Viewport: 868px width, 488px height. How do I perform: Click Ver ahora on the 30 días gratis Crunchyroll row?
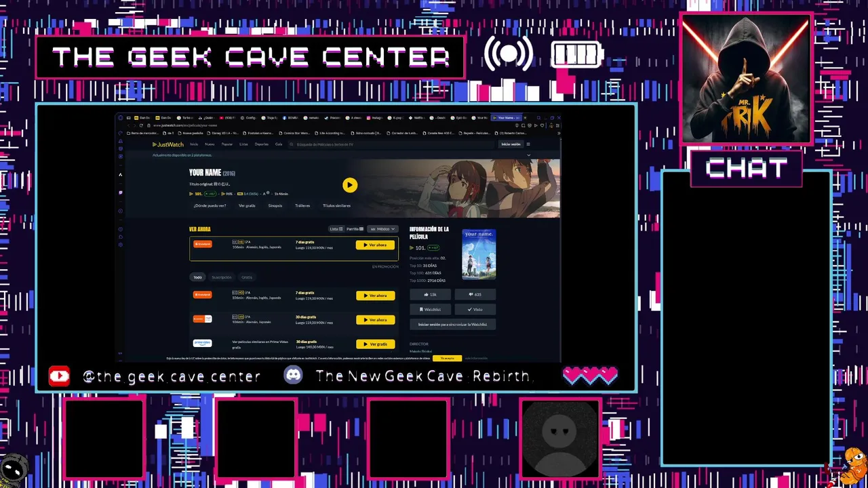[375, 320]
